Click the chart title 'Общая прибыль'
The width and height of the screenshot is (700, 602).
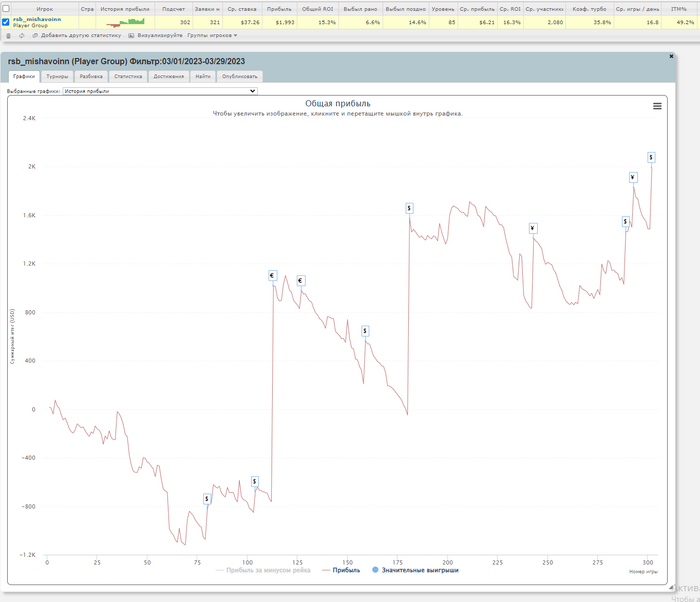click(338, 104)
